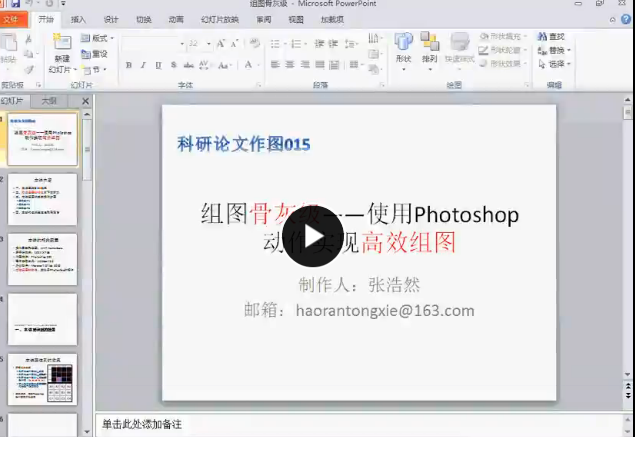Click the Cut scissors icon
Screen dimensions: 635x460
pyautogui.click(x=28, y=39)
